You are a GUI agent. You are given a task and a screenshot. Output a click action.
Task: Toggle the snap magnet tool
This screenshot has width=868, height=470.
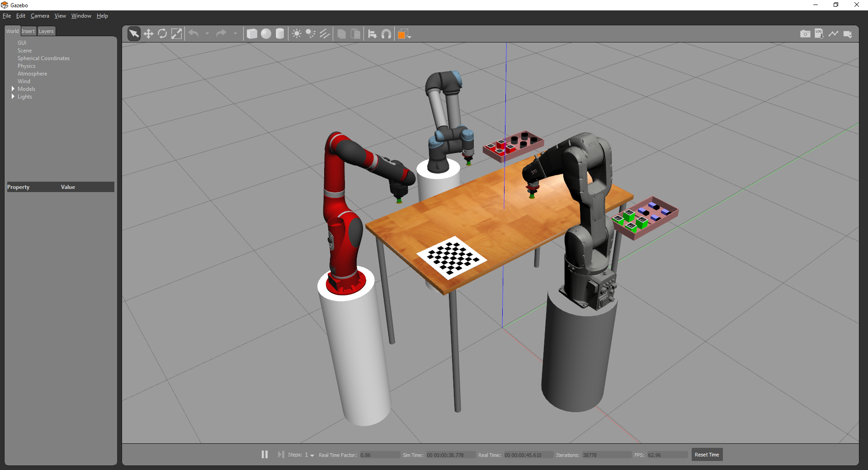click(x=386, y=34)
